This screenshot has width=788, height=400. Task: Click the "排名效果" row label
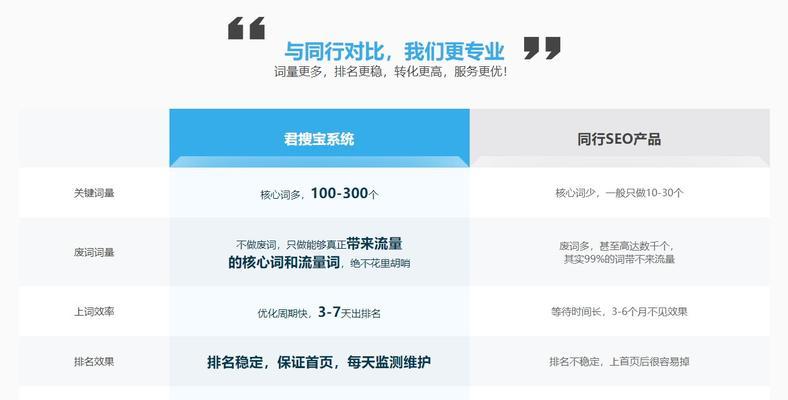(94, 361)
